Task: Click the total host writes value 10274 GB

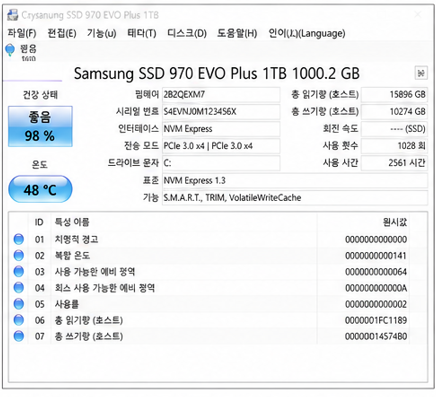Action: click(394, 112)
